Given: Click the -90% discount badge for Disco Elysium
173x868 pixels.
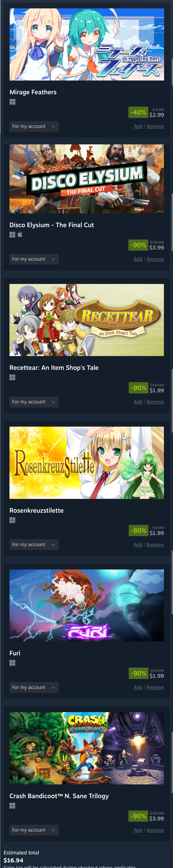Looking at the screenshot, I should click(x=138, y=245).
